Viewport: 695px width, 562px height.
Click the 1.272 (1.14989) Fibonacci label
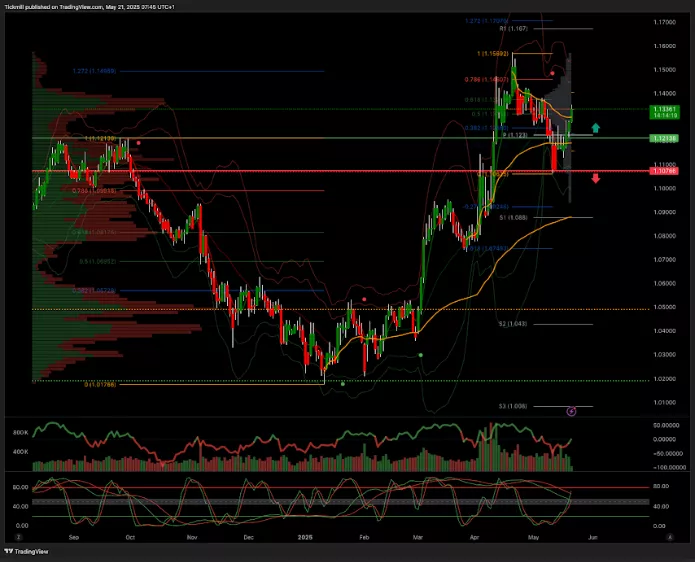tap(95, 71)
